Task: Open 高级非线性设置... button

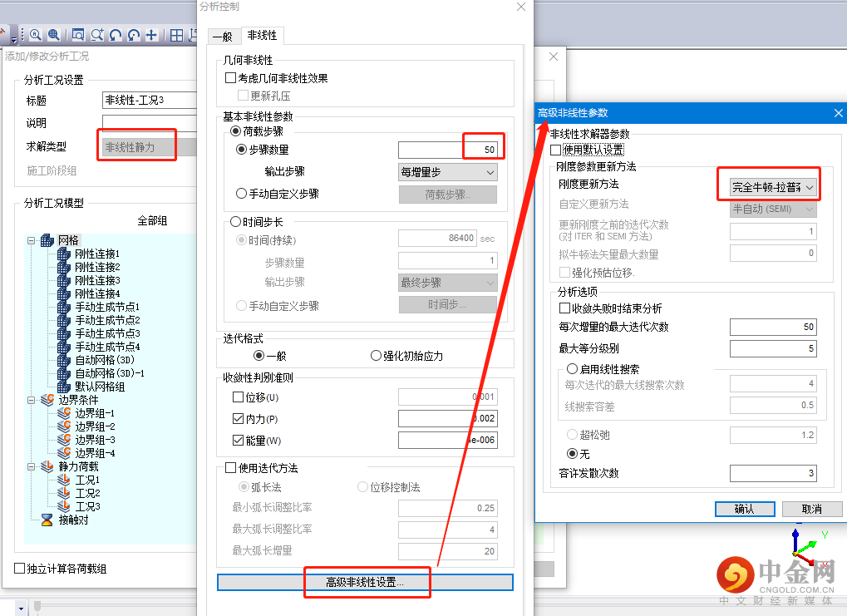Action: point(365,582)
